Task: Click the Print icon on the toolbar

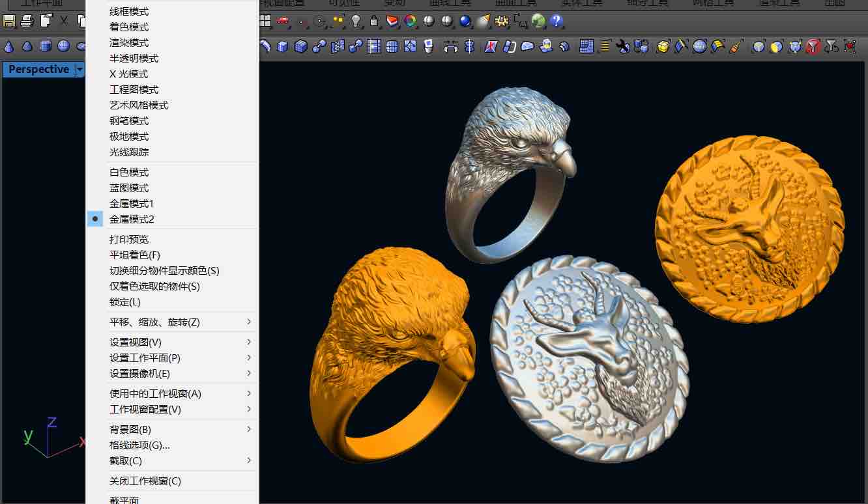Action: [x=26, y=21]
